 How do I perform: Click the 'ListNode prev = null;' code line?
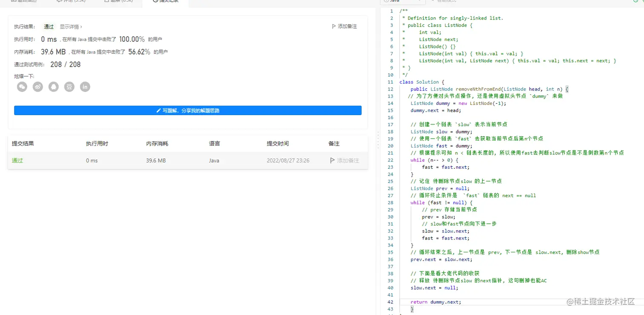coord(440,188)
